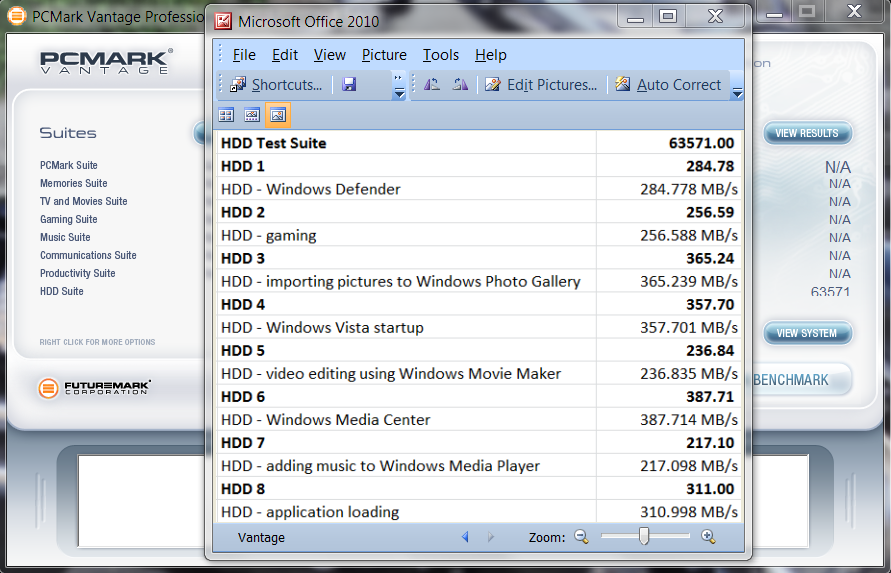
Task: Click the Edit Pictures button
Action: (541, 85)
